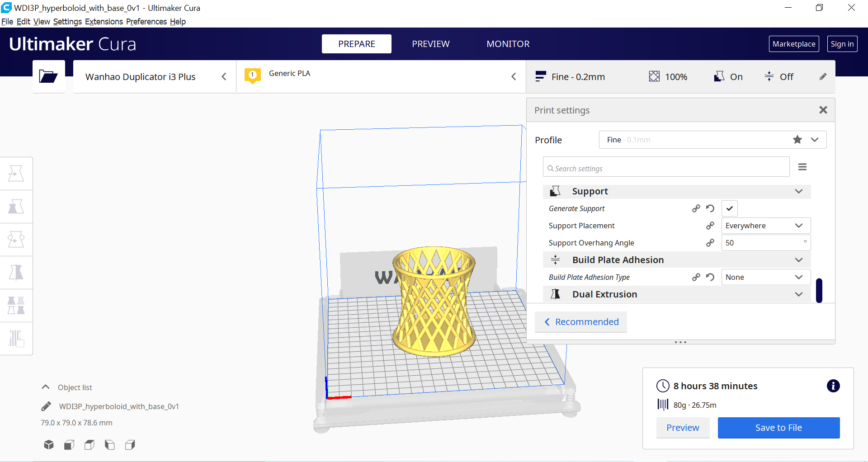Screen dimensions: 868x462
Task: Open the Help menu
Action: pos(178,22)
